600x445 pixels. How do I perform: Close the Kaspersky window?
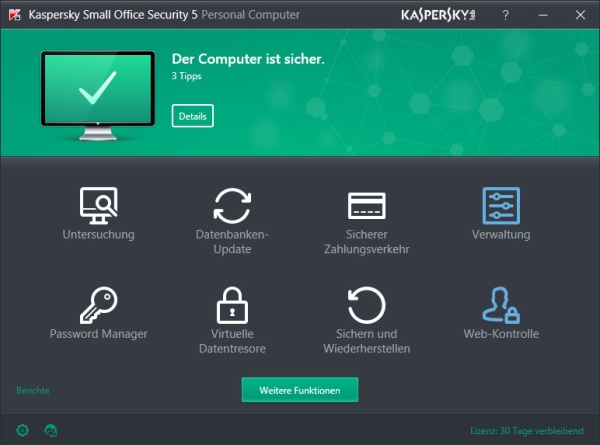580,15
